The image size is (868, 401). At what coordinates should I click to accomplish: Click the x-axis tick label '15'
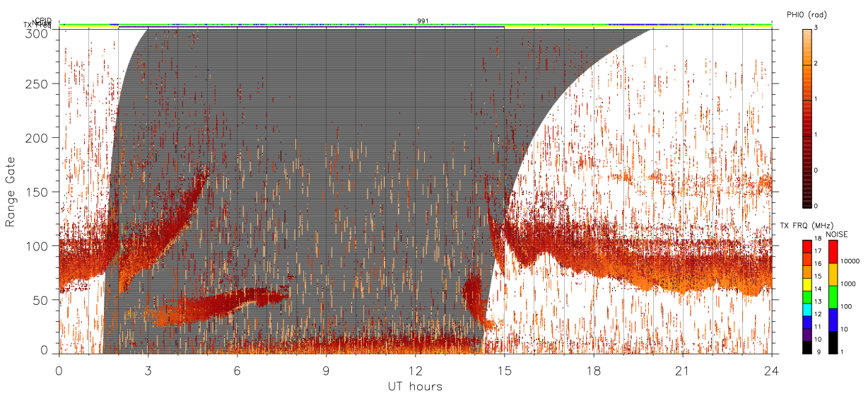point(504,371)
